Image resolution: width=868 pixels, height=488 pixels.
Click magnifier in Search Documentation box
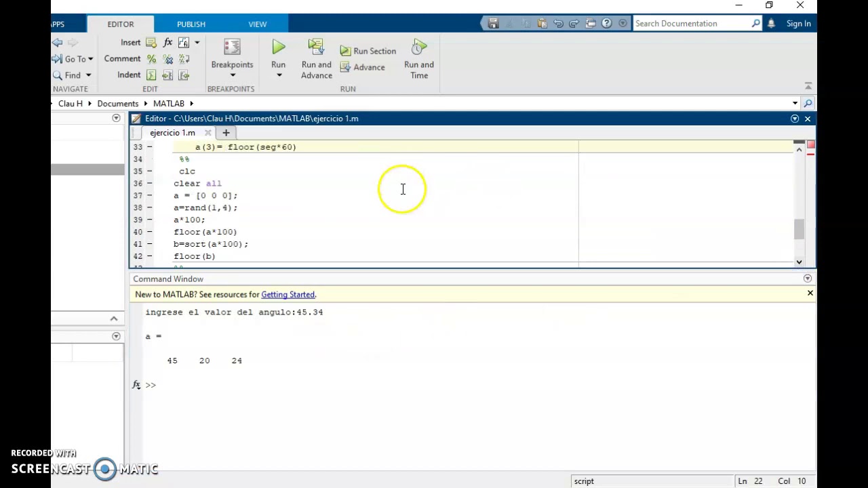[756, 24]
